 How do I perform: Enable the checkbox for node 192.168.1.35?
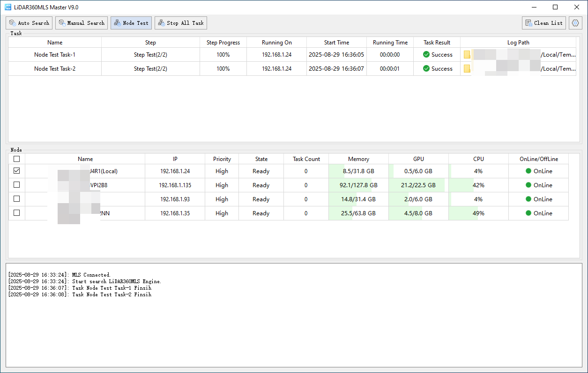pos(17,213)
